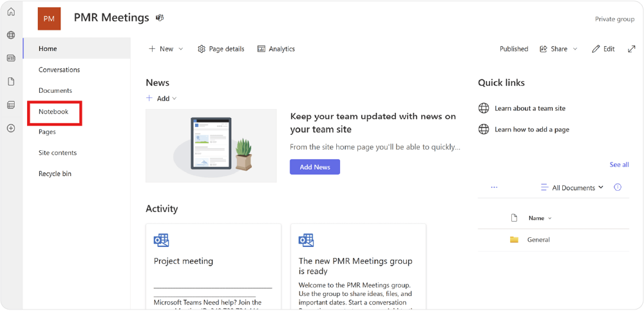Screen dimensions: 644x314
Task: Click the list view icon beside All Documents
Action: pos(545,187)
